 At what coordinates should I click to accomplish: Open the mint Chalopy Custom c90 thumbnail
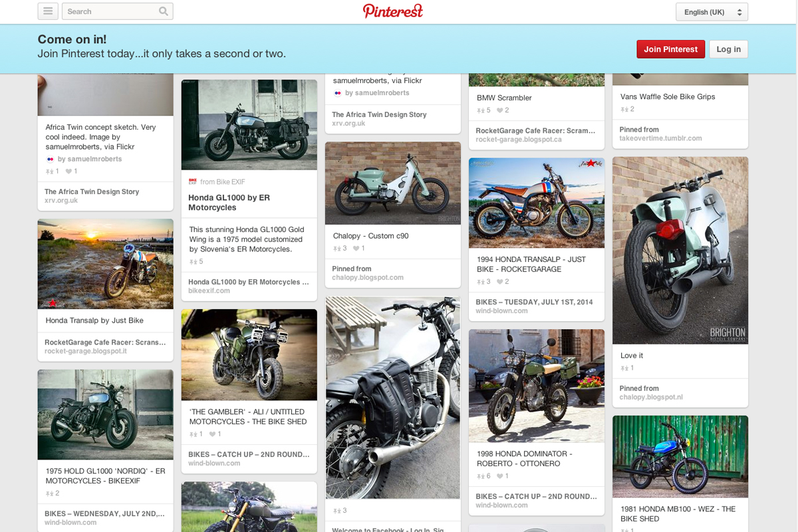tap(393, 184)
